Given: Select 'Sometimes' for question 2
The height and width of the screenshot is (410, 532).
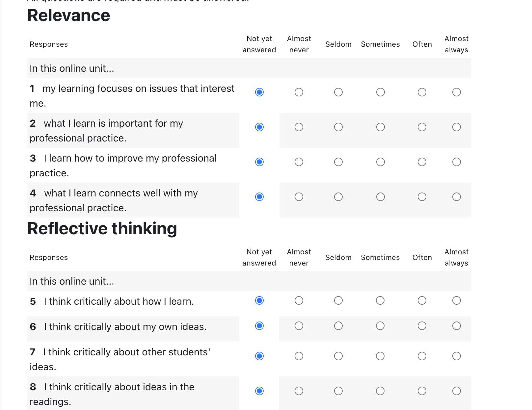Looking at the screenshot, I should tap(380, 127).
